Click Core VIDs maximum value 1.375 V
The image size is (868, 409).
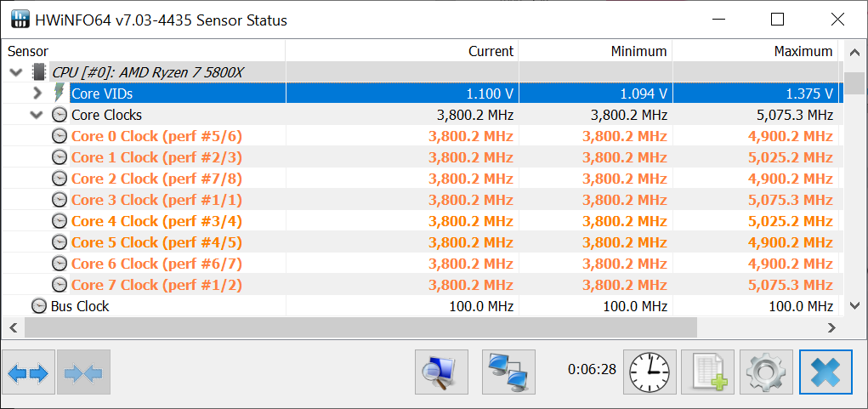(808, 94)
